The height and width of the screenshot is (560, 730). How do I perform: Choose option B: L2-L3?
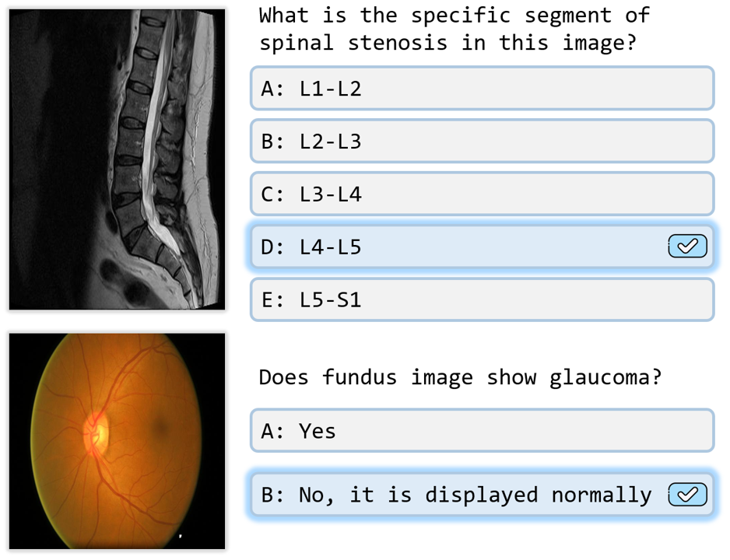(482, 142)
